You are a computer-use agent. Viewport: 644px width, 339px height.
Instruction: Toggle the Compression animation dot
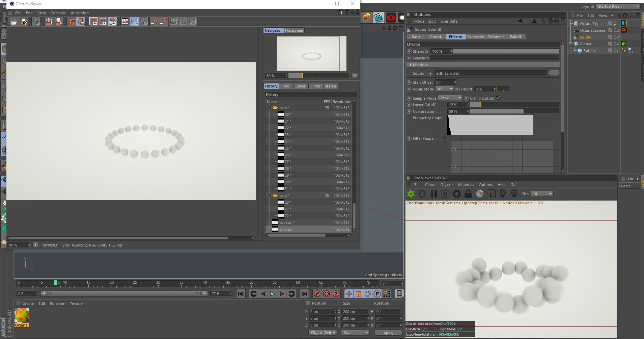point(409,111)
